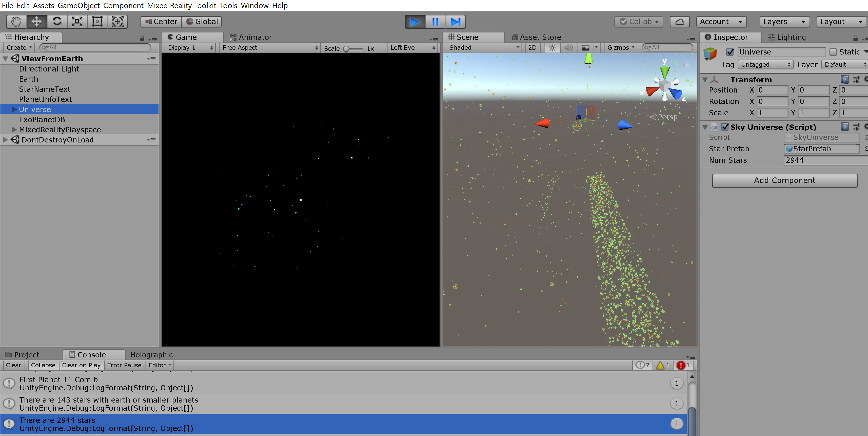Image resolution: width=868 pixels, height=436 pixels.
Task: Select the Rotate tool icon
Action: (x=57, y=22)
